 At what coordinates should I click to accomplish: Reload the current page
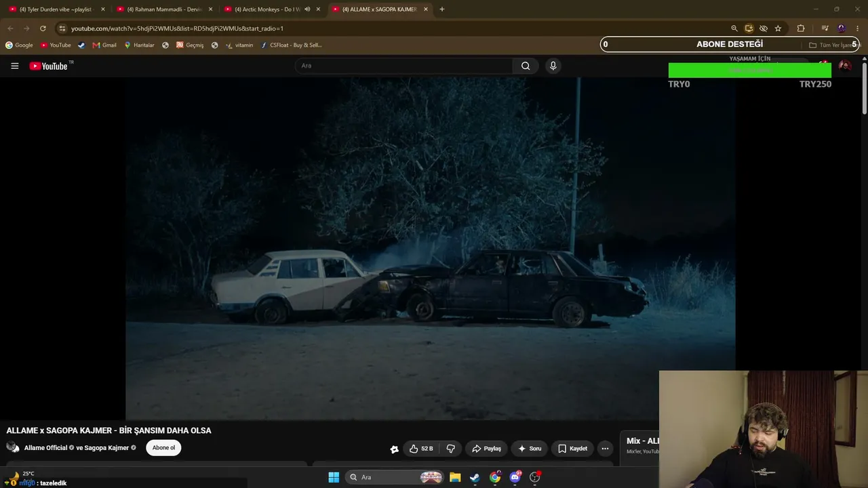point(43,28)
